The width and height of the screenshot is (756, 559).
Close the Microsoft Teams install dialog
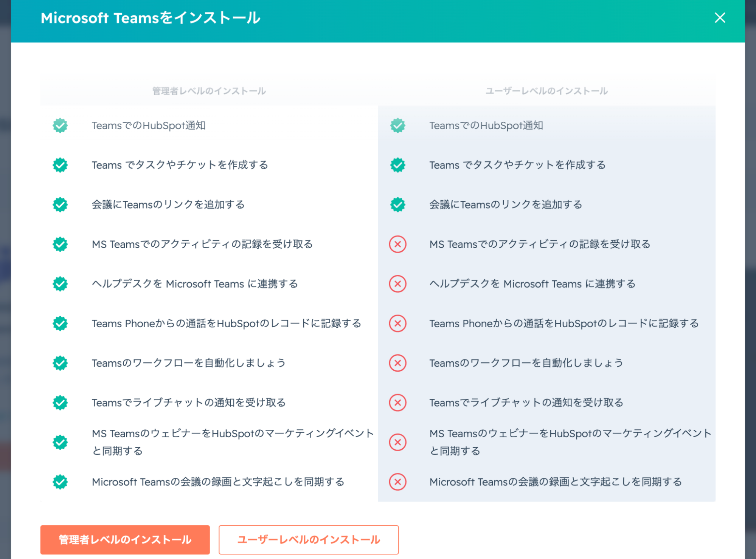(720, 18)
